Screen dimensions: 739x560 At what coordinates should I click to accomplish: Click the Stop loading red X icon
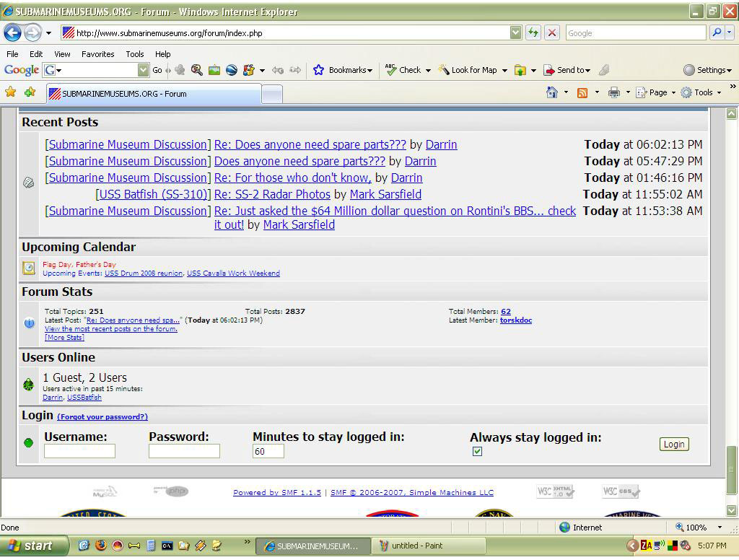[x=552, y=32]
